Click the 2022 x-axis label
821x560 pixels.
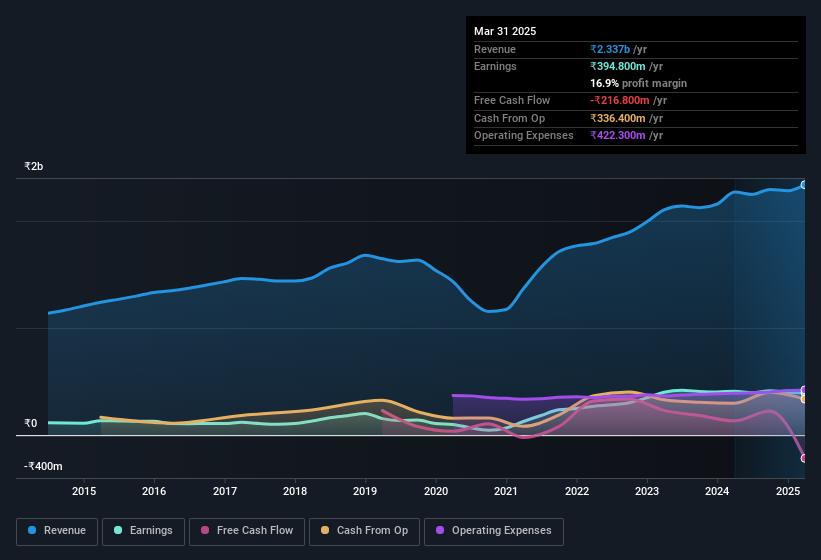(x=576, y=491)
